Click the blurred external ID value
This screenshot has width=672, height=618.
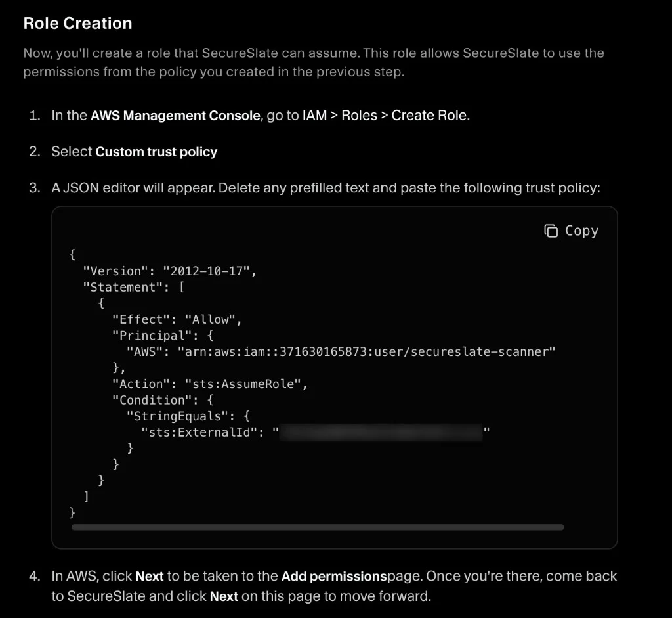381,432
